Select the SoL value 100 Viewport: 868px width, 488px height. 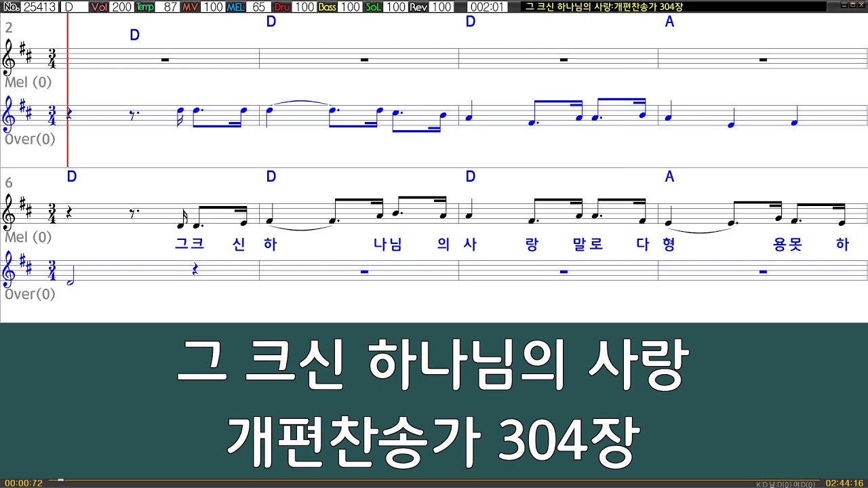click(x=395, y=7)
